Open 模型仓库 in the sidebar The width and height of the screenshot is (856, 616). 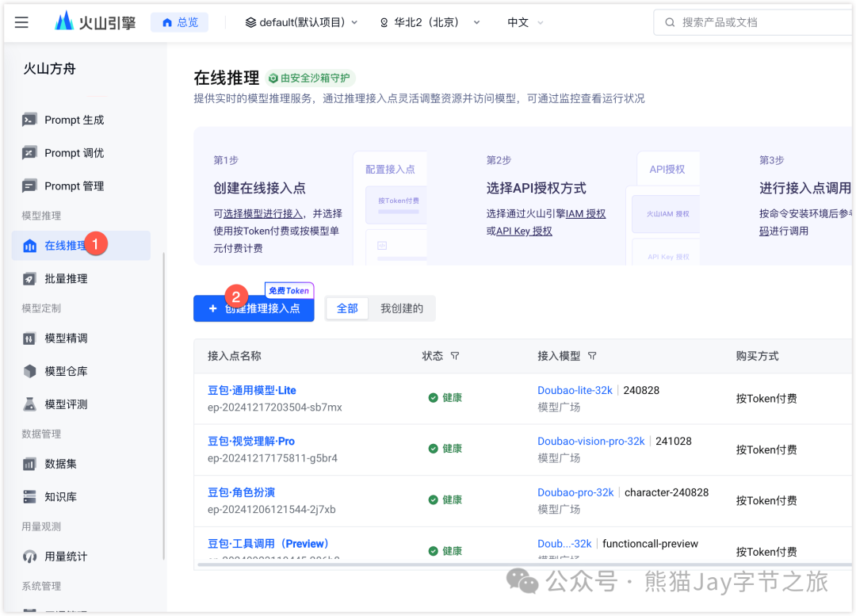click(x=66, y=371)
